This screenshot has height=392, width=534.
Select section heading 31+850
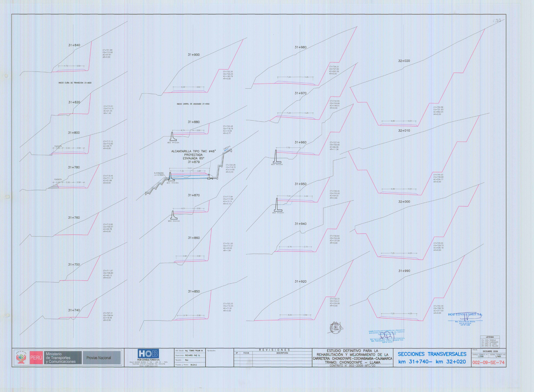(x=194, y=291)
